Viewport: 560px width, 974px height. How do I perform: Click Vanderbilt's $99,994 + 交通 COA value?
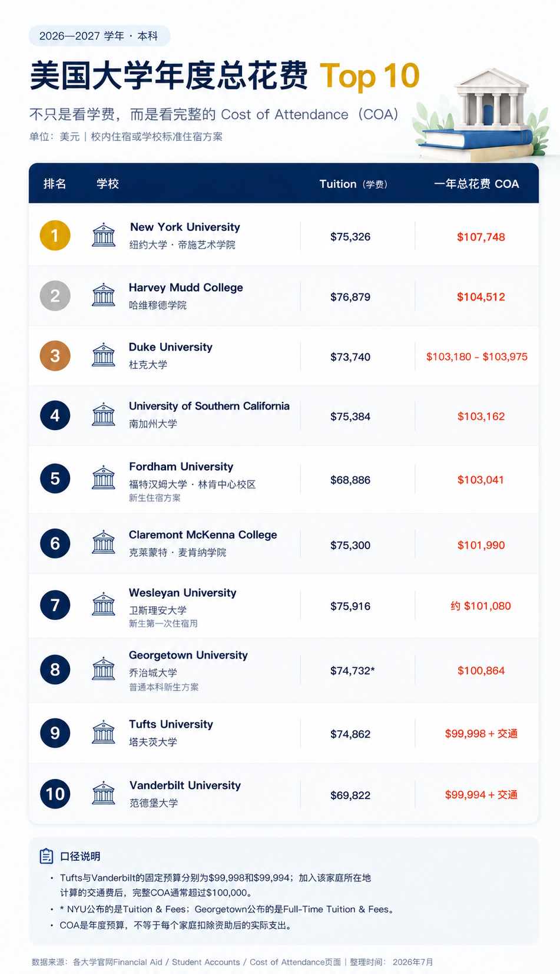click(481, 795)
